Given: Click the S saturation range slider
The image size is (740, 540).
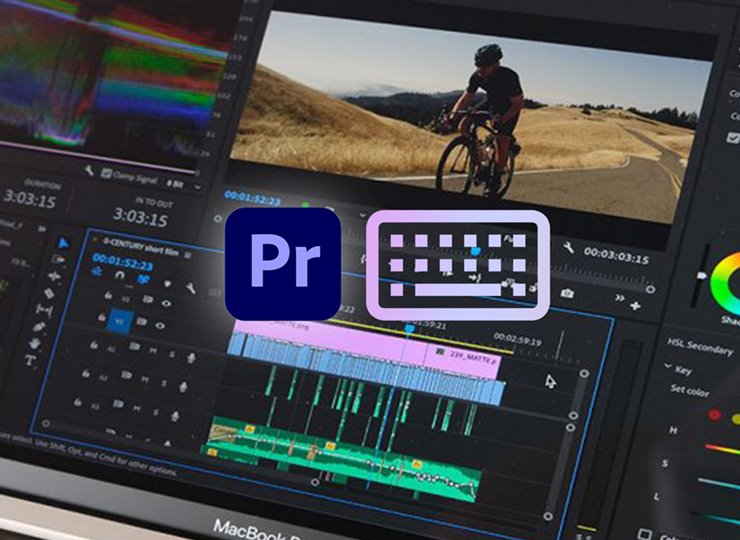Looking at the screenshot, I should (x=719, y=484).
